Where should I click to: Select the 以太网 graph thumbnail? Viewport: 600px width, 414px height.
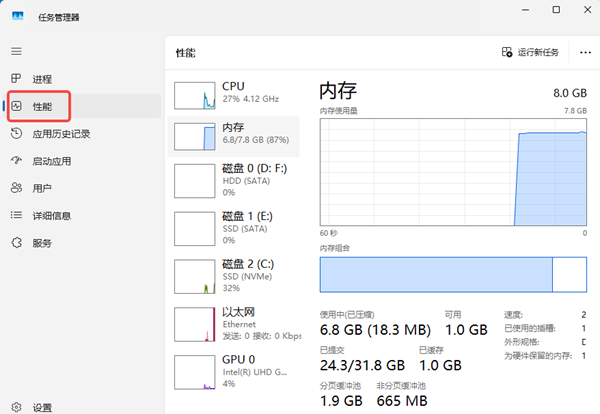[194, 324]
